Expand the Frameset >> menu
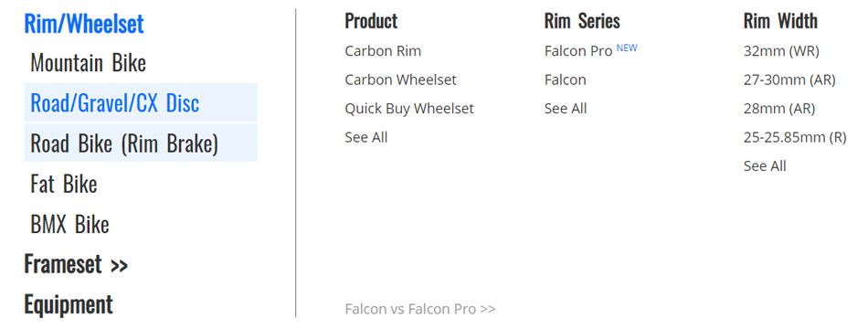 pyautogui.click(x=76, y=264)
